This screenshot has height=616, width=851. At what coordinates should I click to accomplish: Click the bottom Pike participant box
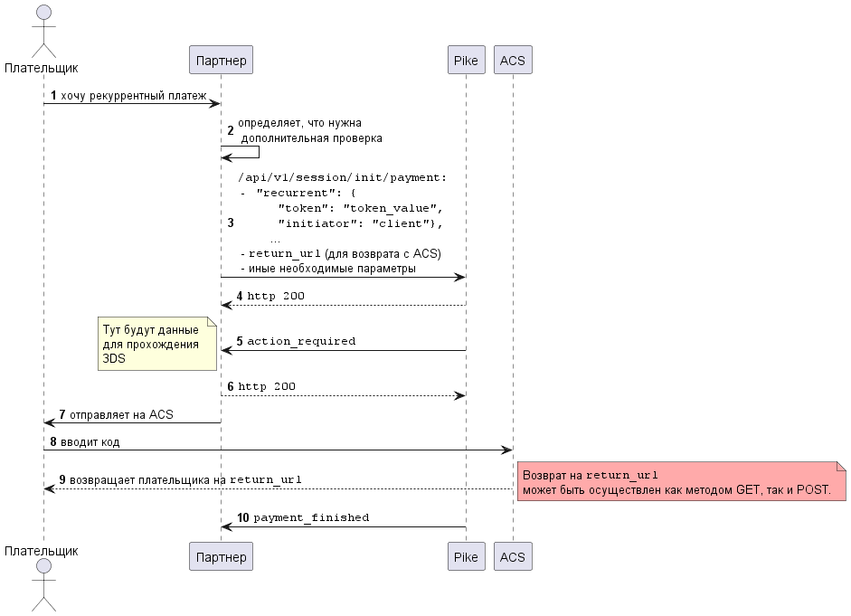[466, 556]
